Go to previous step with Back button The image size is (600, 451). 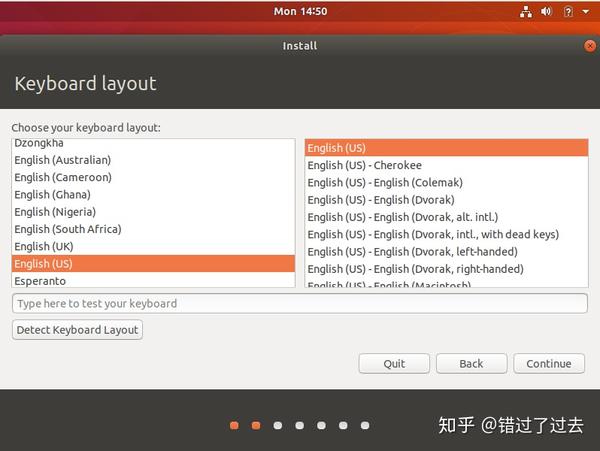click(471, 363)
